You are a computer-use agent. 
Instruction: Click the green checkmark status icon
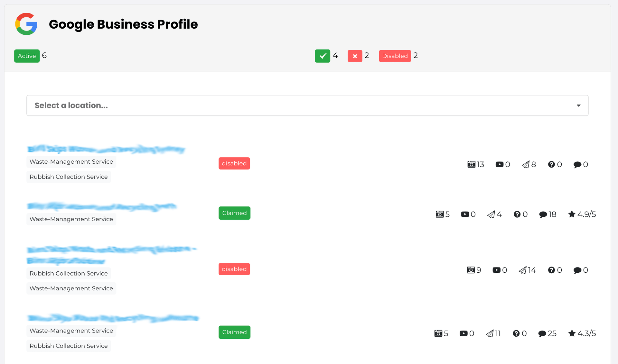(323, 56)
